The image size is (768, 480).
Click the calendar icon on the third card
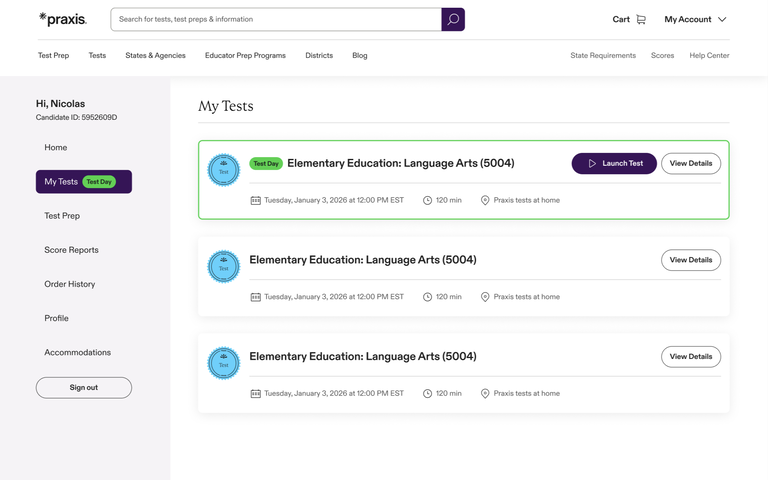click(x=256, y=393)
